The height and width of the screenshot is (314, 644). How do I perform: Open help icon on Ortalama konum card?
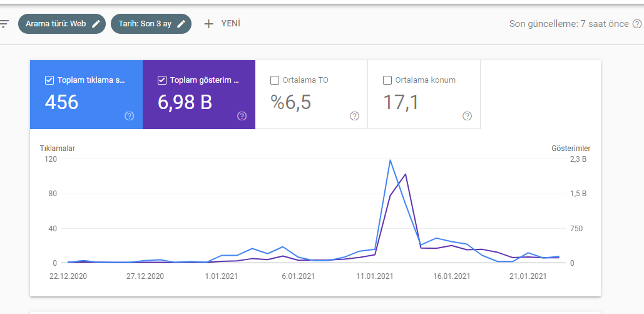pyautogui.click(x=467, y=116)
